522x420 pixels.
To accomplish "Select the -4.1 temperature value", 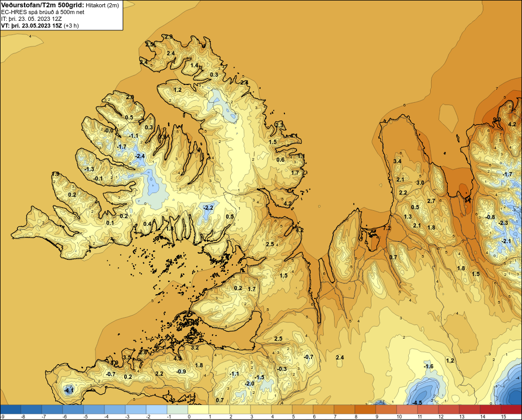I will point(69,390).
